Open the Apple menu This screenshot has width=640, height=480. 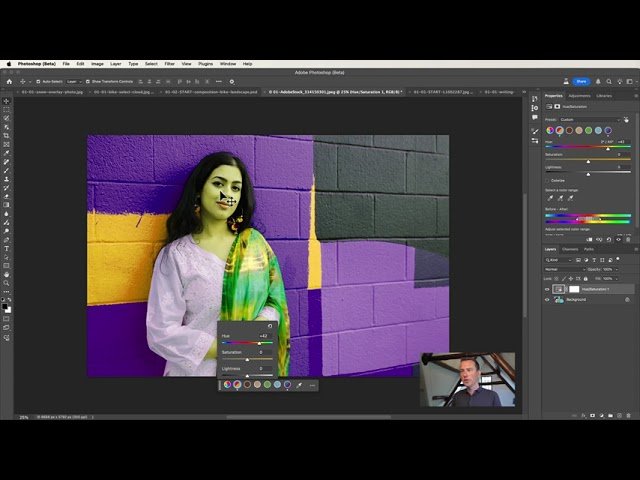(x=9, y=64)
